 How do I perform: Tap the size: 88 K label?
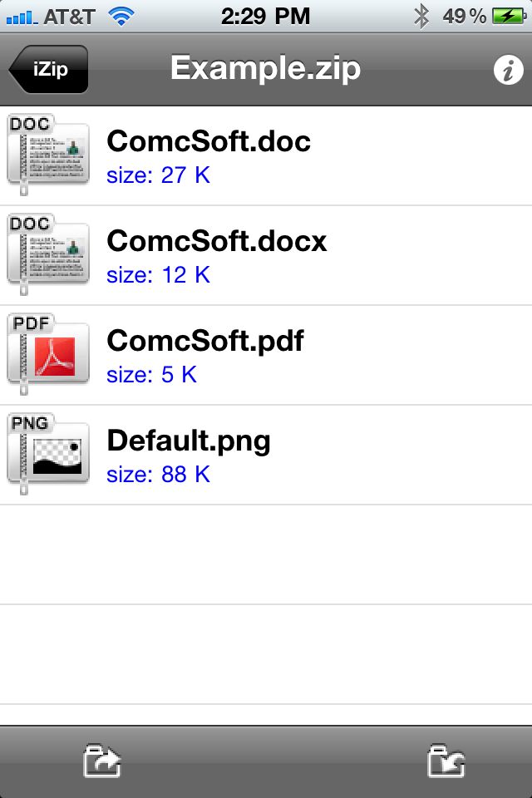(x=158, y=475)
